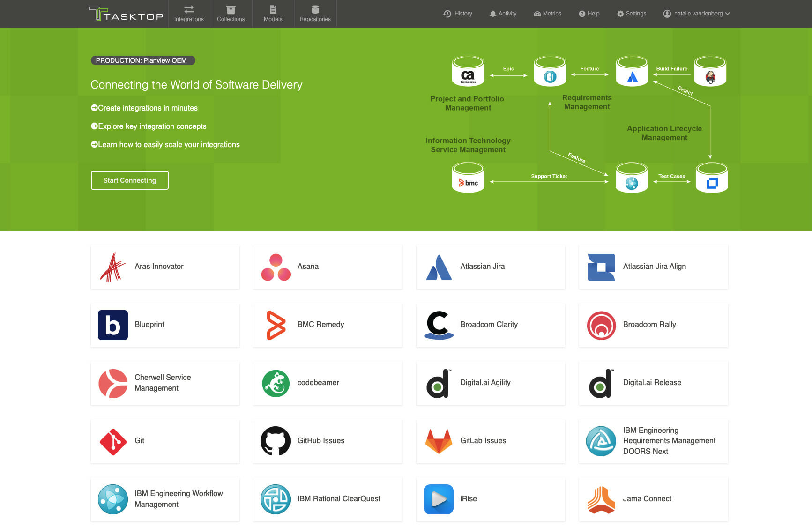Click the Broadcom Clarity 'C' logo icon
The image size is (812, 527).
[x=439, y=325]
